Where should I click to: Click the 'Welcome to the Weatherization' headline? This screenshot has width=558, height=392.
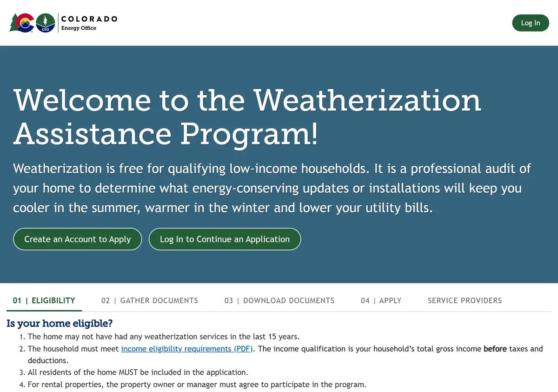(247, 116)
